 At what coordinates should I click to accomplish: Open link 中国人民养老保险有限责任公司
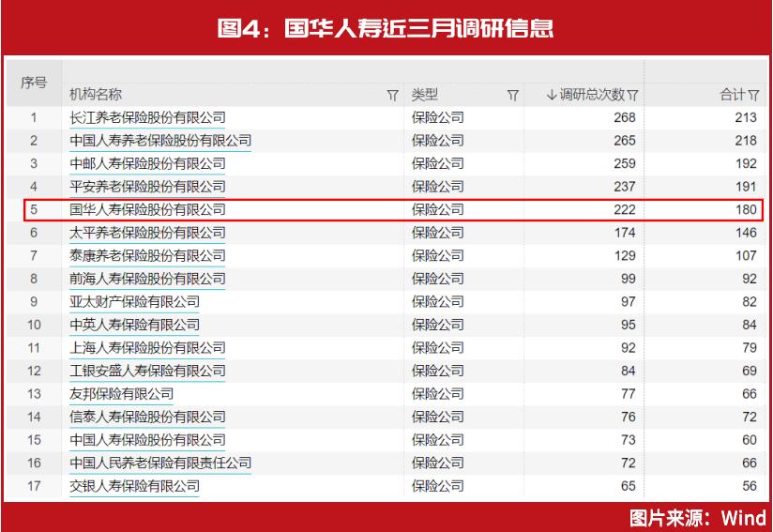click(x=160, y=463)
